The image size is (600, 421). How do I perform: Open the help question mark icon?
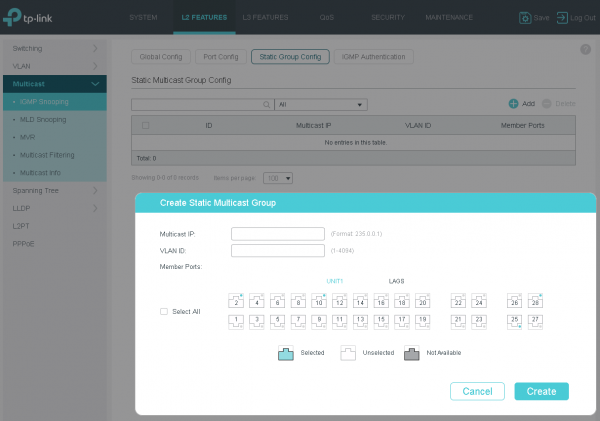click(585, 49)
